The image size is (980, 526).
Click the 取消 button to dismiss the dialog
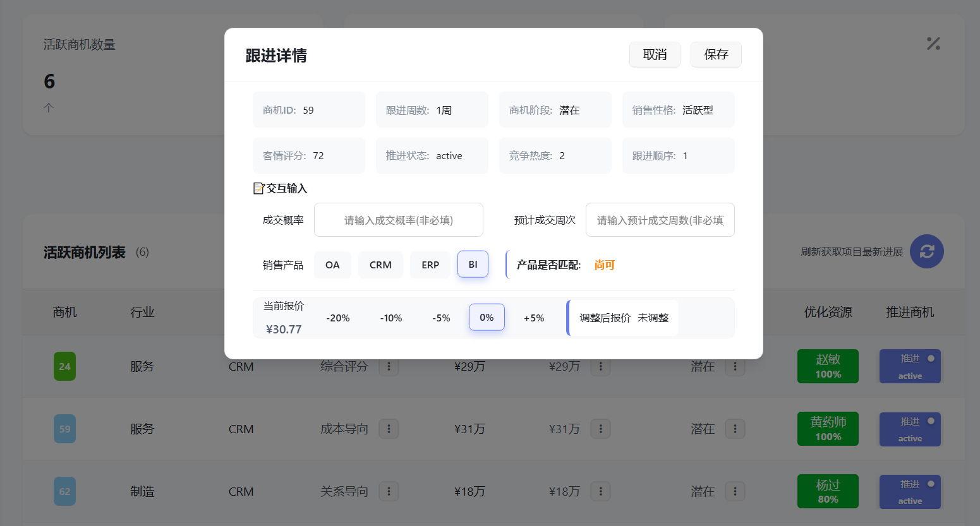click(655, 54)
